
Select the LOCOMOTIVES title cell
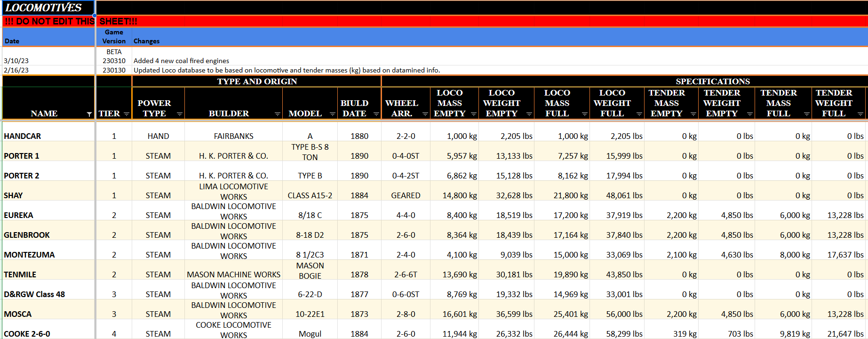click(x=48, y=8)
